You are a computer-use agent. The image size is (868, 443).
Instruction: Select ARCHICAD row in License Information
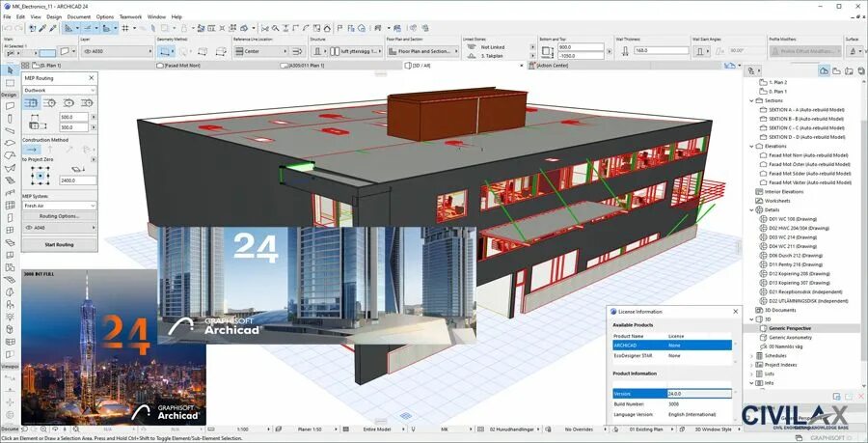[x=671, y=345]
